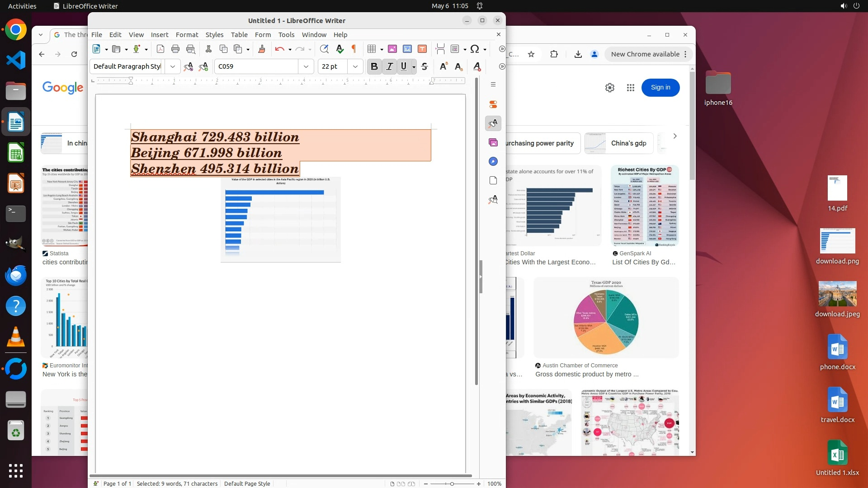The width and height of the screenshot is (868, 488).
Task: Insert a text box from toolbar
Action: 422,49
